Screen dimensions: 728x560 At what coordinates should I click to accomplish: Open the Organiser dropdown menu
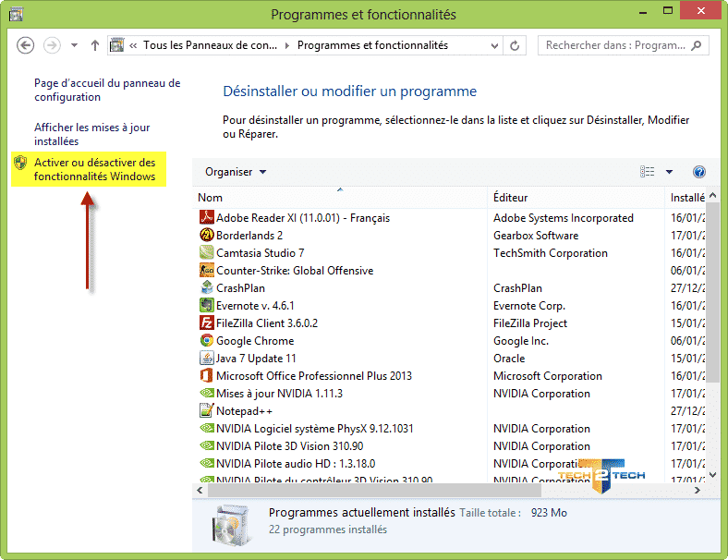236,172
